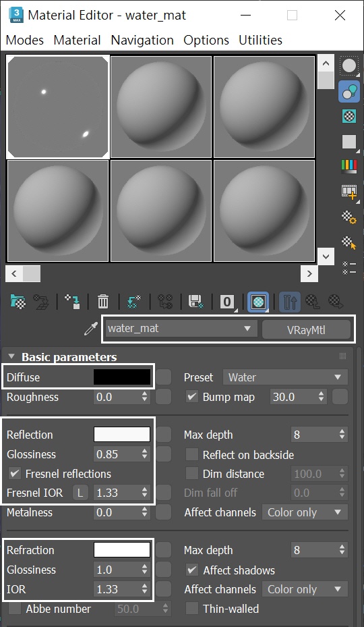Click the Make Material Copy icon

pos(134,302)
